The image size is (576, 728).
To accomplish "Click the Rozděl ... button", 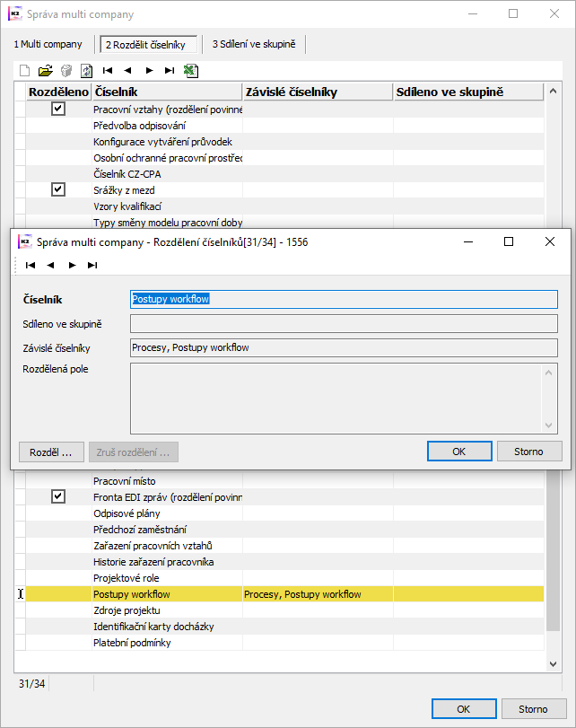I will pyautogui.click(x=51, y=452).
